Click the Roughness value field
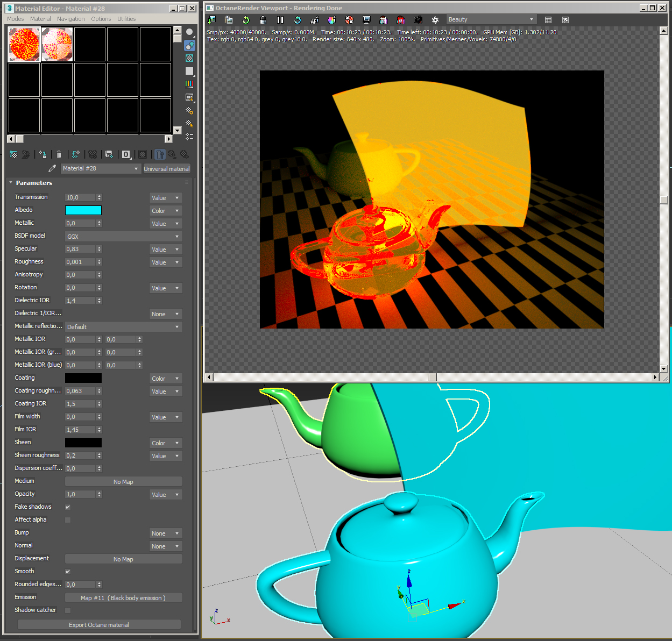Screen dimensions: 672x641 coord(81,262)
